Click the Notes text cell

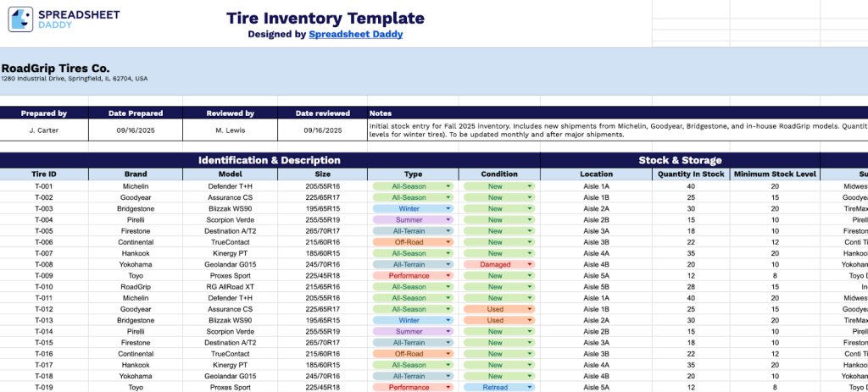[618, 130]
